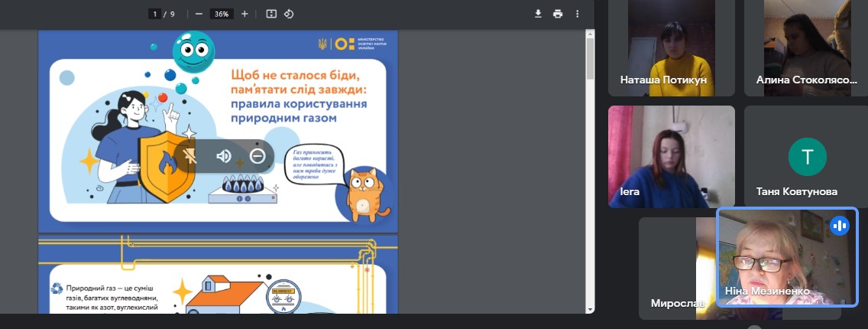The image size is (868, 329).
Task: Zoom out using the minus button
Action: 199,14
